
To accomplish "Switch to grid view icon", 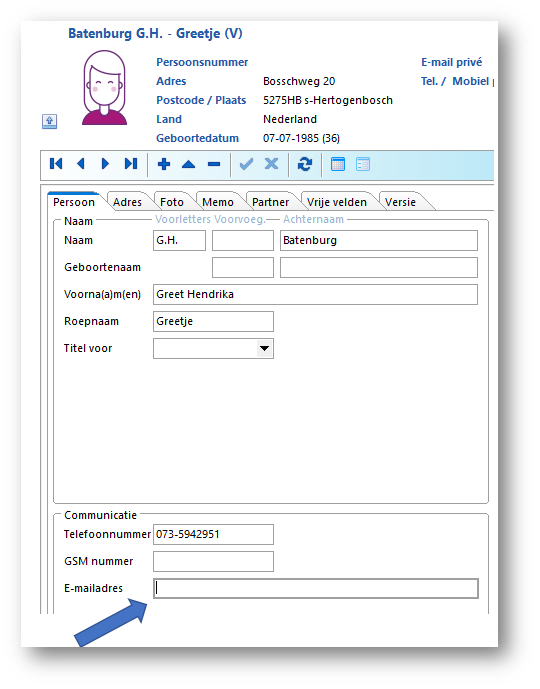I will click(338, 164).
